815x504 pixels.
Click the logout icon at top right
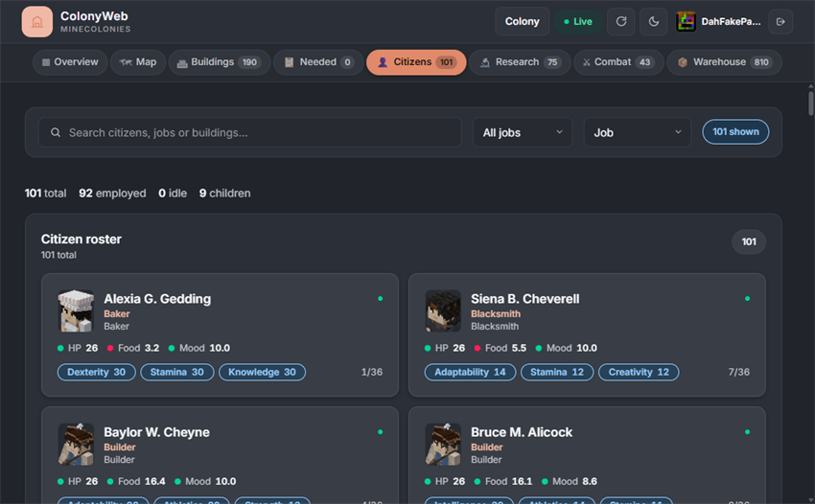point(780,21)
